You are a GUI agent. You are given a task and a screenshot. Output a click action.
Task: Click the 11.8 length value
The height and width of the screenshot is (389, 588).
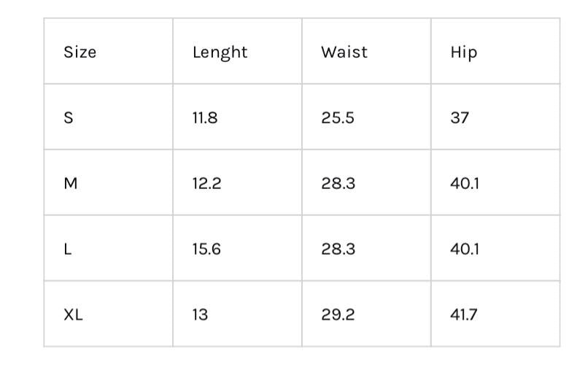pyautogui.click(x=205, y=118)
